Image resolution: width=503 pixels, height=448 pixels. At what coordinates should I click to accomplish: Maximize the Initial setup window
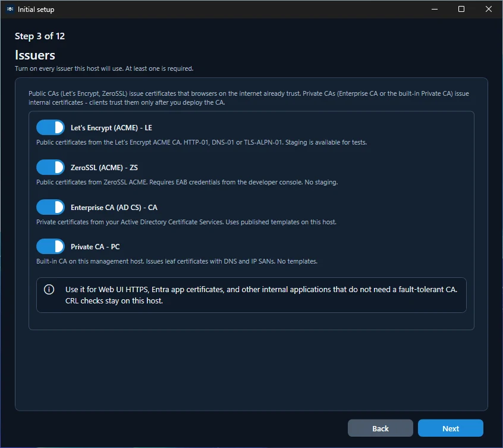point(461,9)
